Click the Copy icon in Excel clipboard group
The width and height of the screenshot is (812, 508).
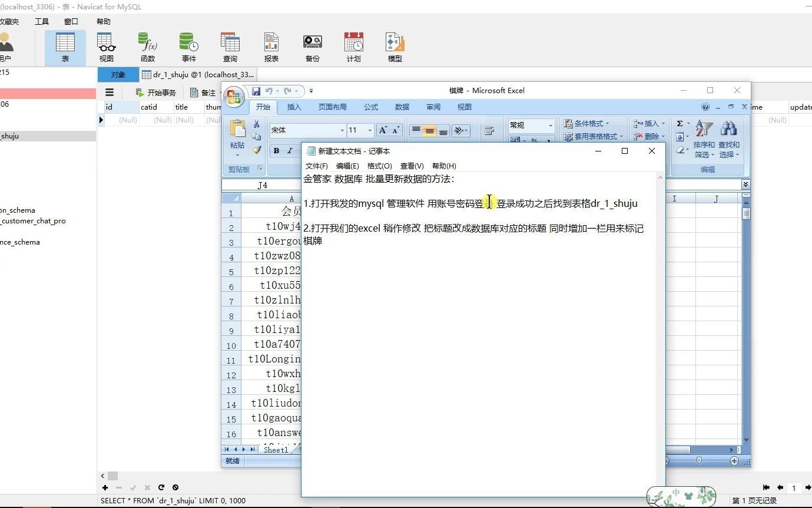click(x=257, y=137)
